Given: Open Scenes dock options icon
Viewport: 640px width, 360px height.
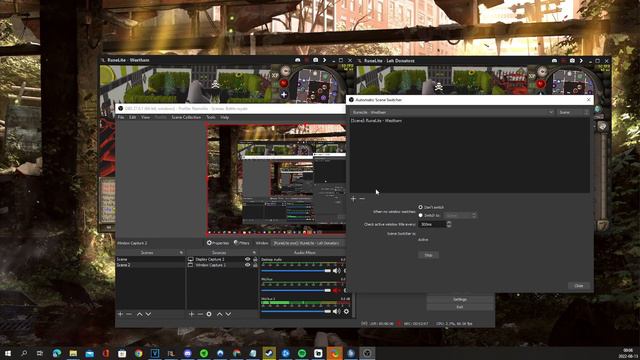Looking at the screenshot, I should click(x=181, y=253).
